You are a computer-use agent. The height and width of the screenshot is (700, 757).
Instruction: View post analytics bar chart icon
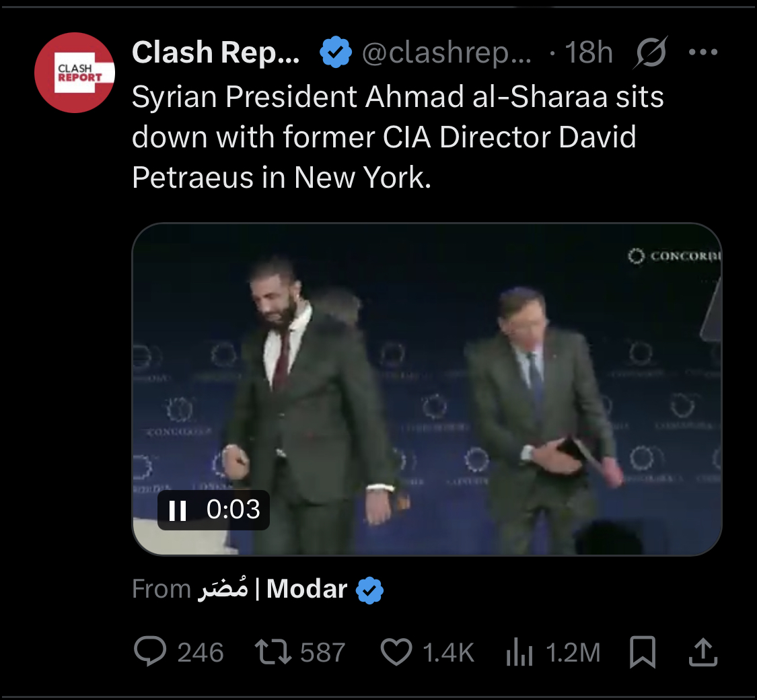(x=519, y=652)
